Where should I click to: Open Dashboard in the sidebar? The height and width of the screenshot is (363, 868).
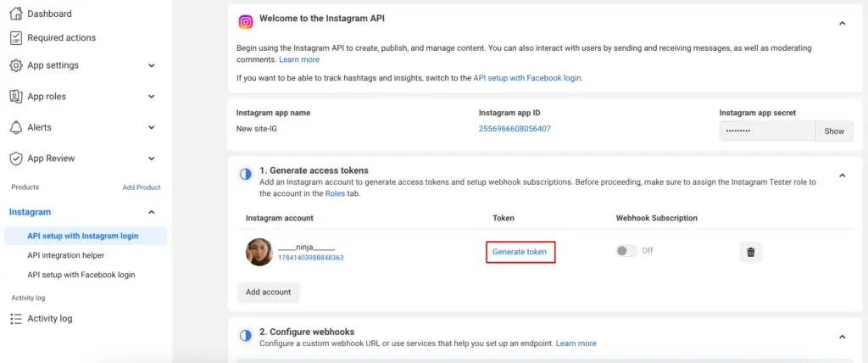click(49, 14)
